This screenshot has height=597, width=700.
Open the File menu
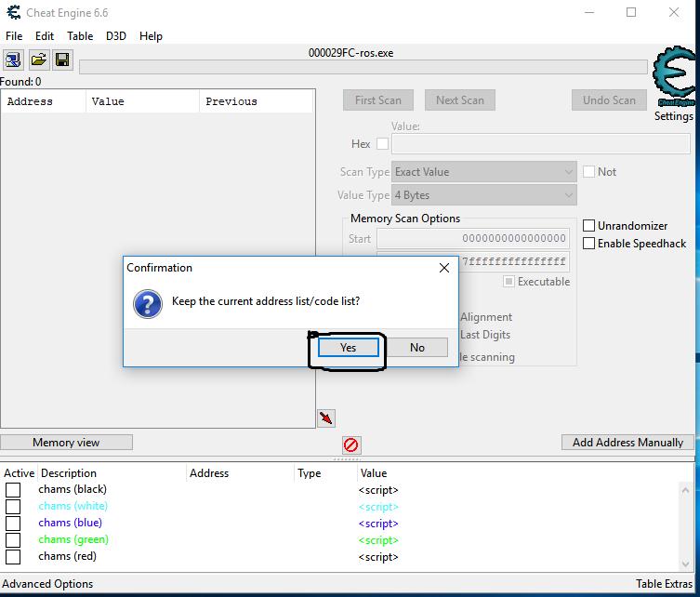coord(14,36)
